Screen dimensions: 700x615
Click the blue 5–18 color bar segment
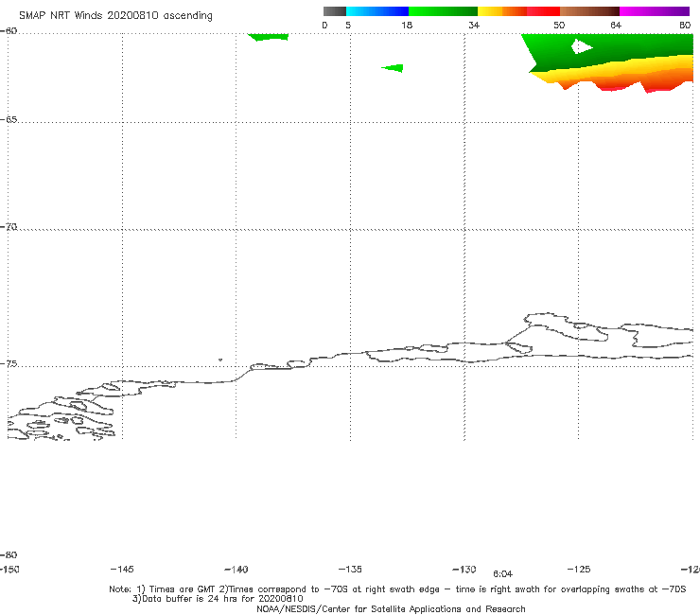[377, 11]
